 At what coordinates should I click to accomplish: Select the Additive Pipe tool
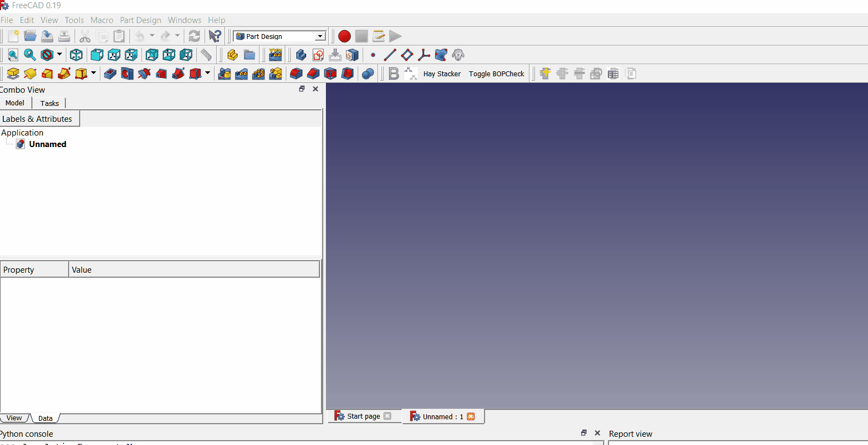(64, 74)
